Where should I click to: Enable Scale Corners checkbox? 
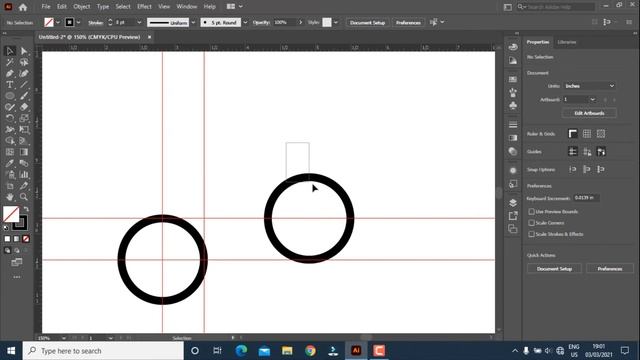point(531,223)
